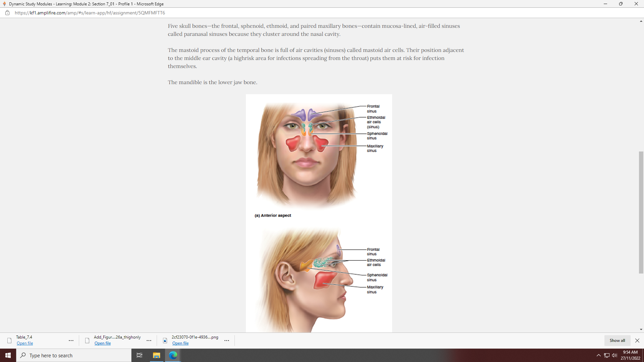Click the page URL in address bar
The height and width of the screenshot is (362, 644).
pos(90,13)
